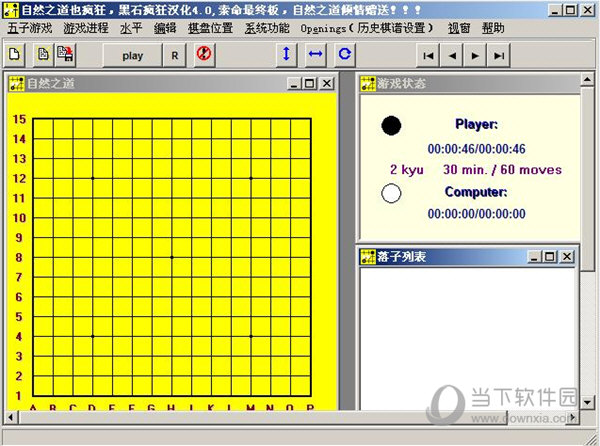The height and width of the screenshot is (446, 600).
Task: Click the black Player stone indicator
Action: point(391,125)
